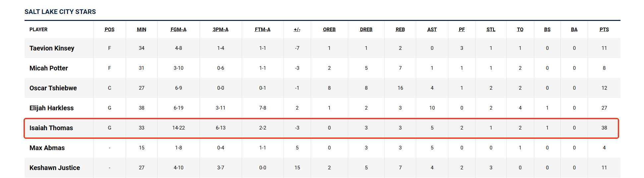This screenshot has width=644, height=178.
Task: Click the MIN column header
Action: (142, 30)
